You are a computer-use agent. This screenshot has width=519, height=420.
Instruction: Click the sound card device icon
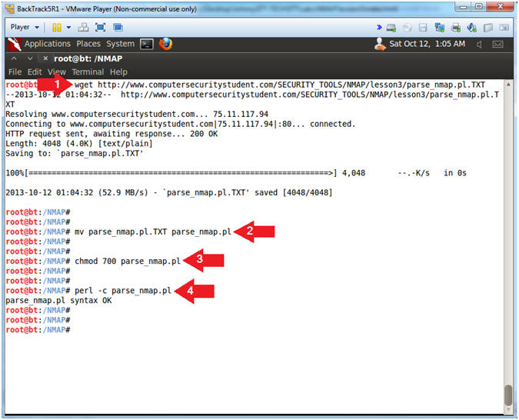click(x=471, y=28)
